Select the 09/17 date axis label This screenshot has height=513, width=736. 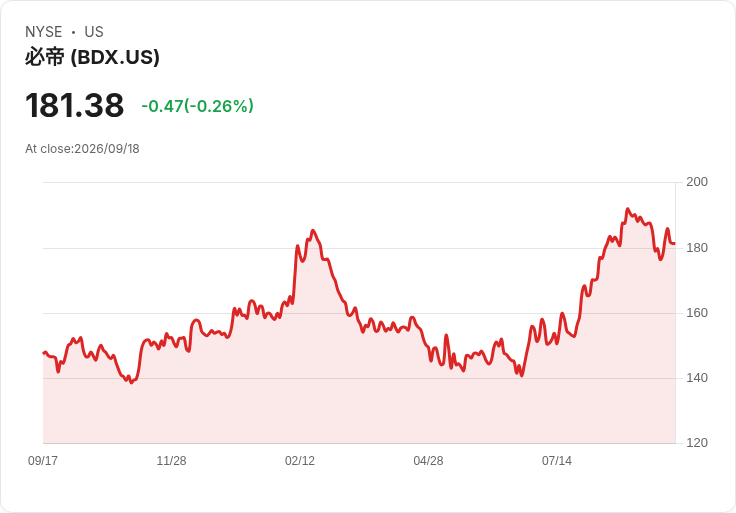pyautogui.click(x=43, y=460)
